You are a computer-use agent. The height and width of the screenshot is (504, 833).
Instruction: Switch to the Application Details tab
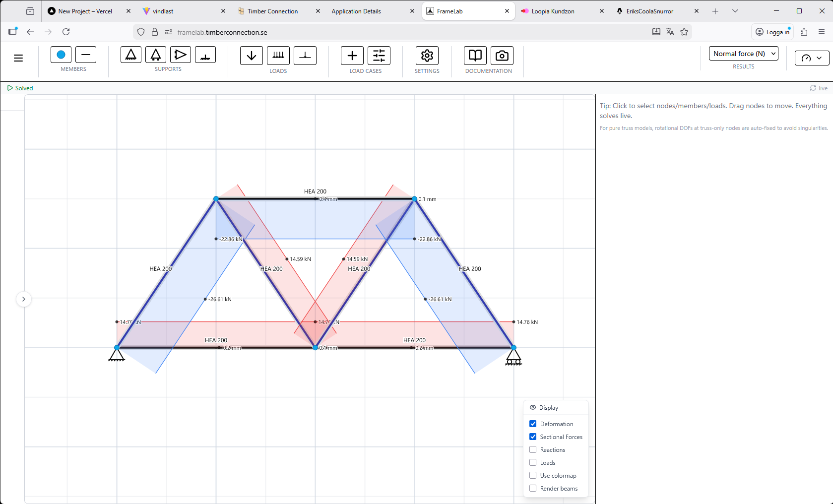tap(356, 11)
